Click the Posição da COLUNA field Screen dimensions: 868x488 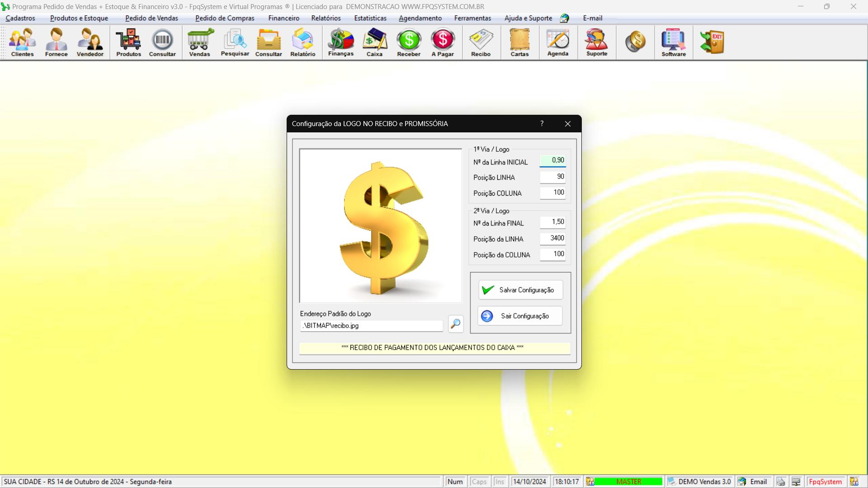click(x=552, y=254)
